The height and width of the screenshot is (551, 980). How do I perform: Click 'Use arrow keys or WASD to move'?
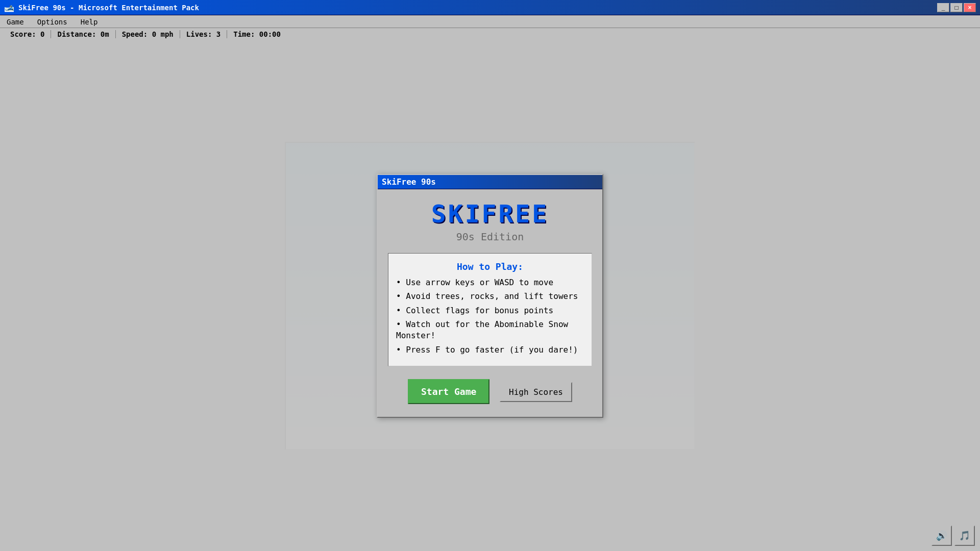[x=475, y=283]
